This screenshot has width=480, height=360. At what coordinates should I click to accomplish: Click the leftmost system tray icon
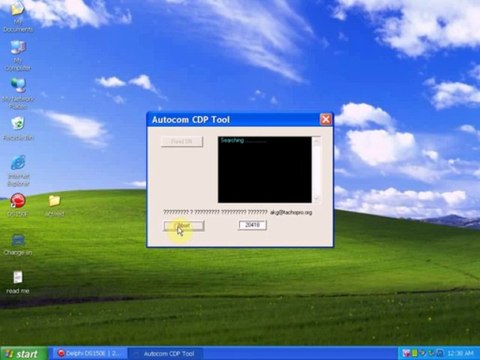406,353
